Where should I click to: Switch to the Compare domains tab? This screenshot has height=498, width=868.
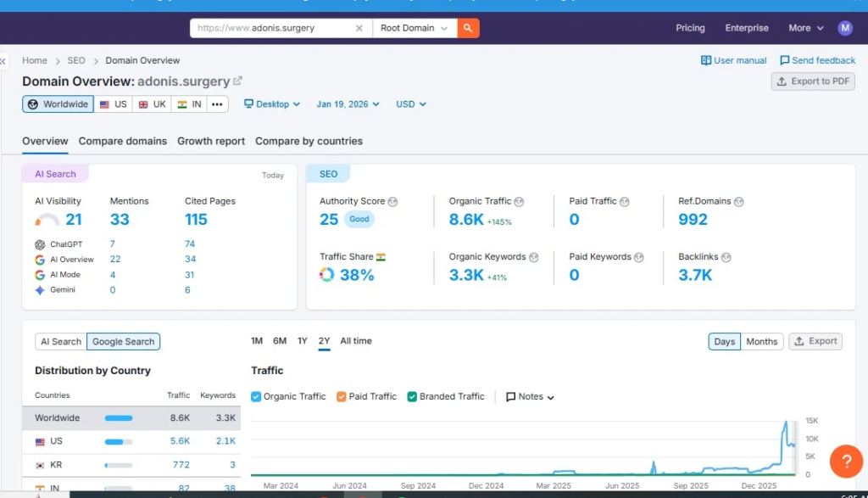122,141
